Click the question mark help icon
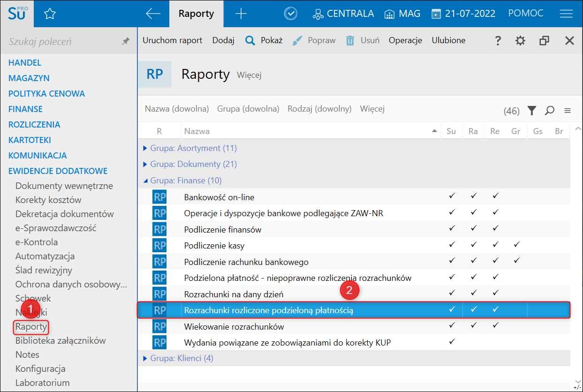This screenshot has width=583, height=392. pos(498,41)
